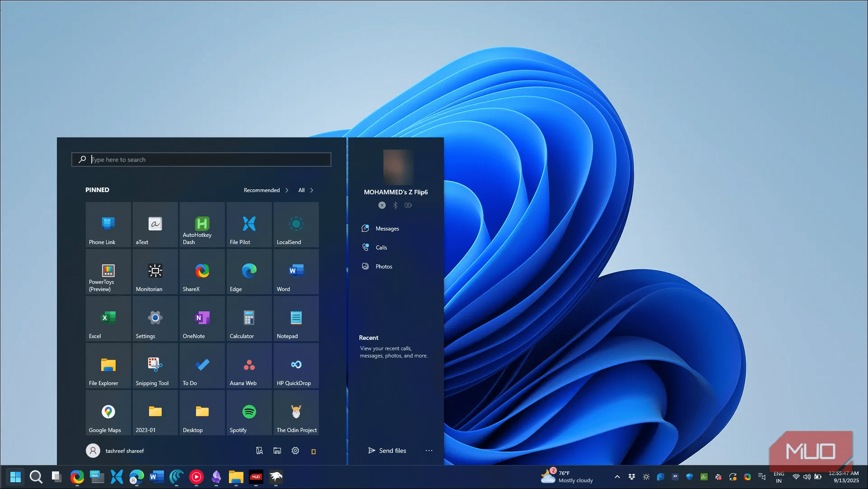Viewport: 868px width, 489px height.
Task: Launch Notepad from pinned apps
Action: point(296,319)
